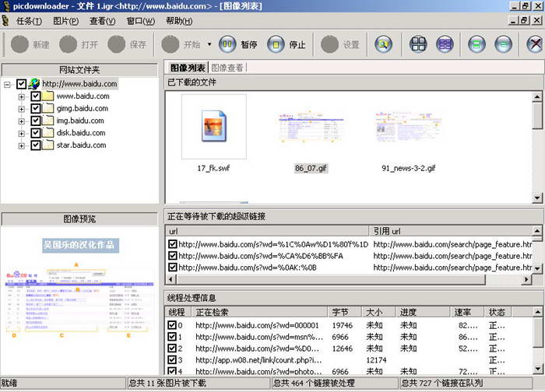Expand the star.baidu.com tree node

22,145
